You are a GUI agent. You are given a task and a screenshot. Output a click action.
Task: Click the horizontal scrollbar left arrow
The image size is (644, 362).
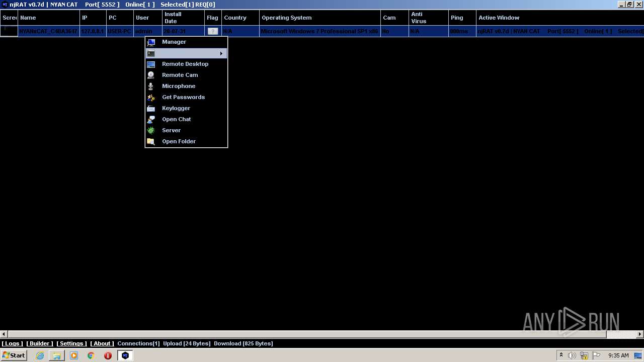pos(4,334)
